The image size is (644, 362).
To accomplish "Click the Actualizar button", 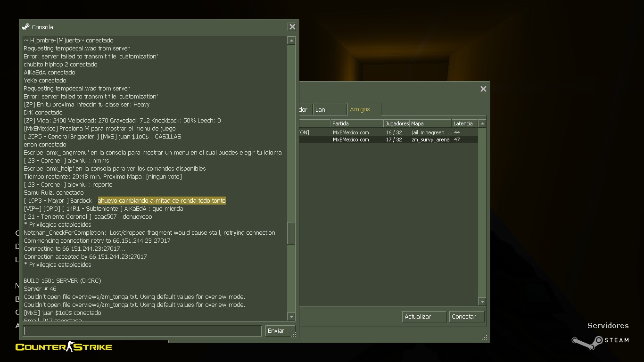I will pos(424,317).
